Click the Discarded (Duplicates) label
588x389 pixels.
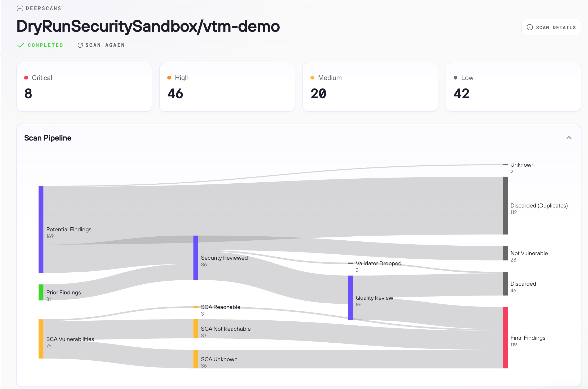pos(539,206)
